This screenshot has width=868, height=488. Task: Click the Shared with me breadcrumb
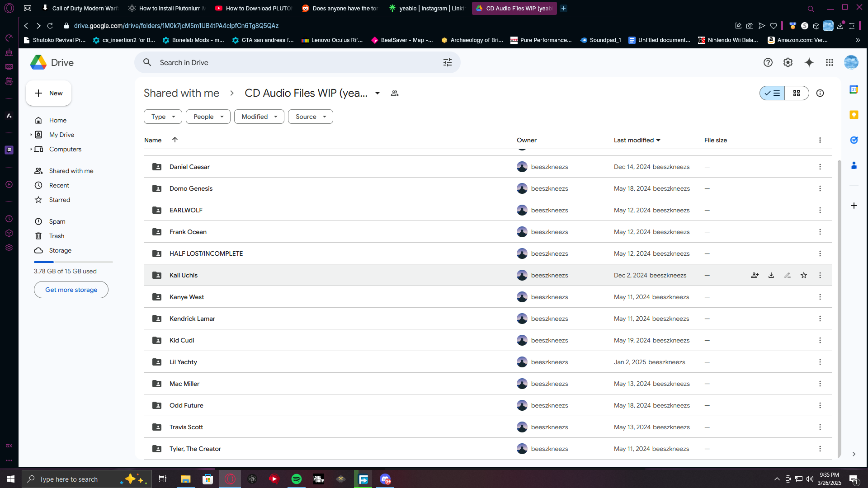(x=181, y=93)
